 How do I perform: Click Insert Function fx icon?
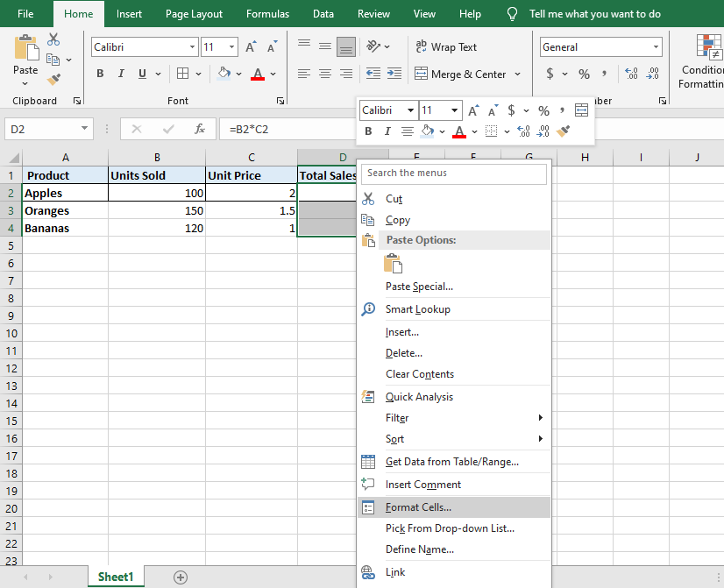199,129
